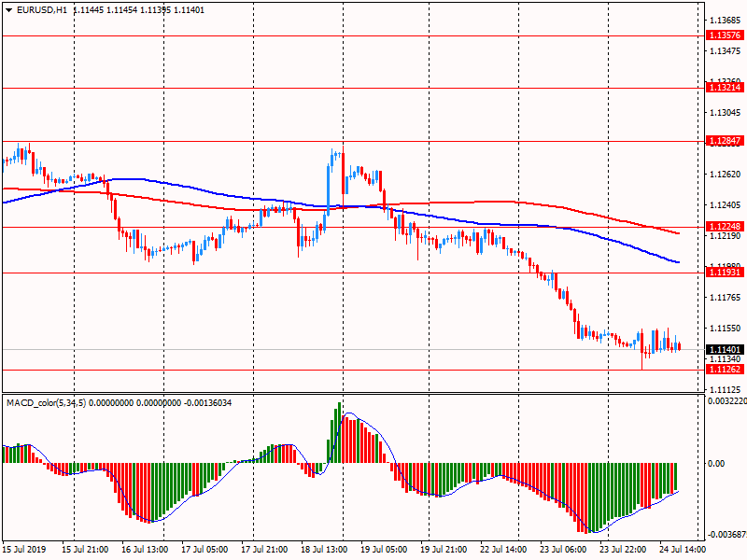Click the 1.12620 price scale value

coord(726,175)
